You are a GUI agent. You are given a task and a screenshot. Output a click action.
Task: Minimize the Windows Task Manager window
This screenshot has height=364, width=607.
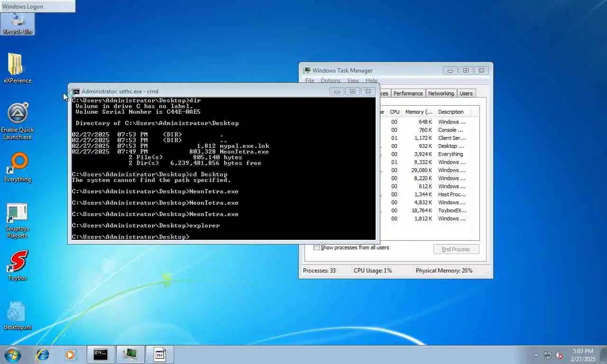tap(450, 71)
